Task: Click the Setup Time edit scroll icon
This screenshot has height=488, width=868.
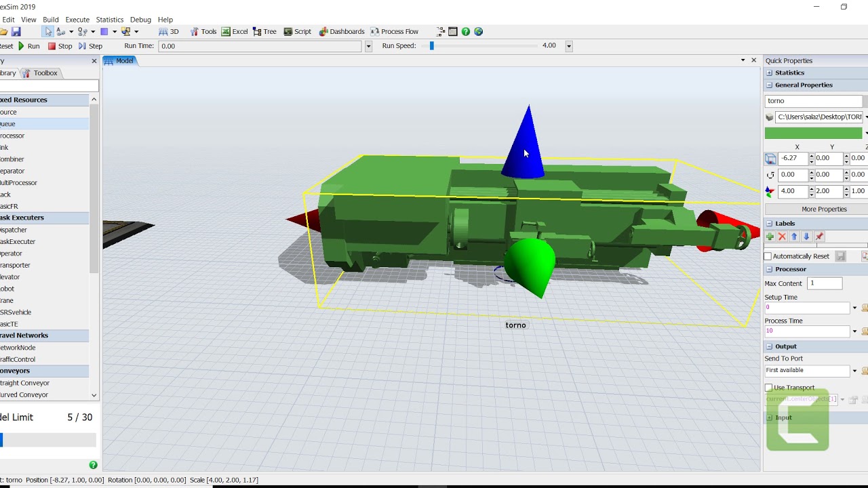Action: 865,308
